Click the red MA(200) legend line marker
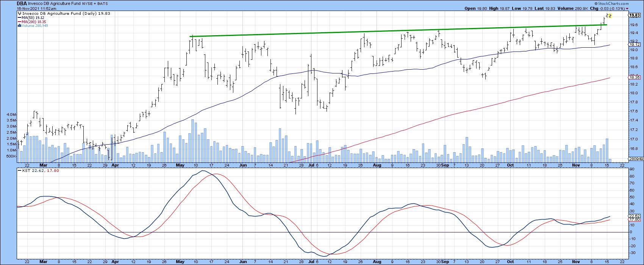The image size is (644, 265). tap(19, 22)
